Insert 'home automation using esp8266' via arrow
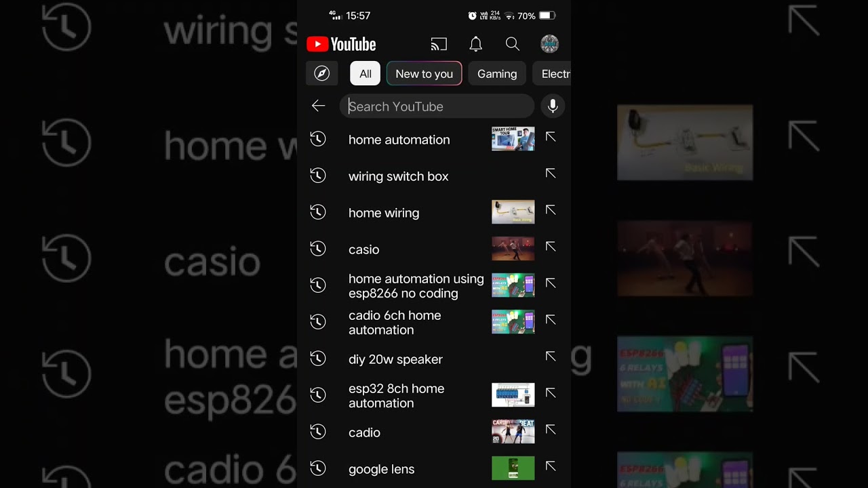 (551, 283)
